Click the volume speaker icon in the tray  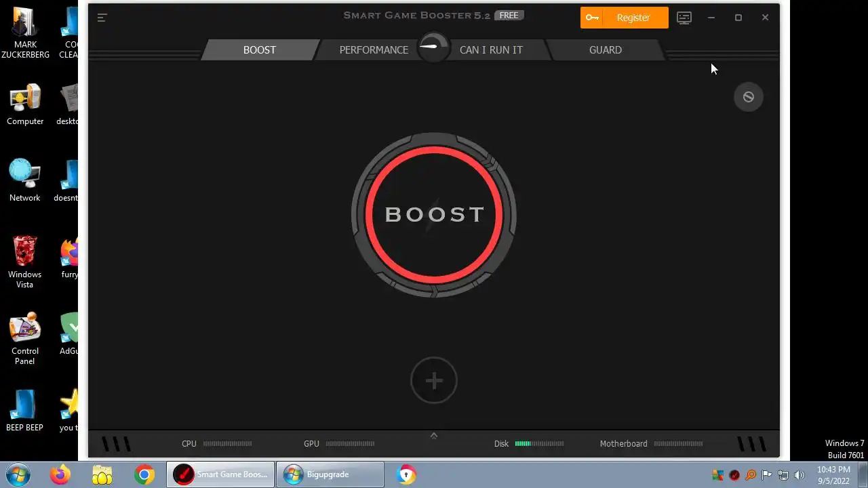[x=800, y=475]
